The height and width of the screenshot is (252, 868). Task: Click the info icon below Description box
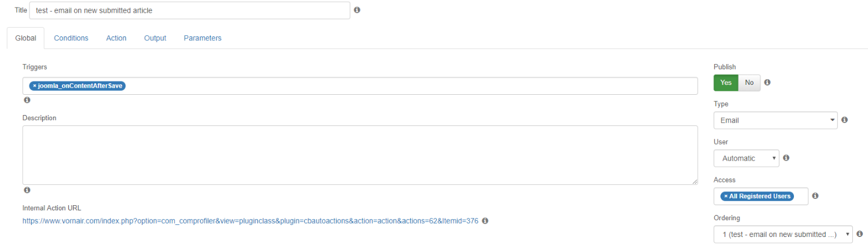[27, 190]
